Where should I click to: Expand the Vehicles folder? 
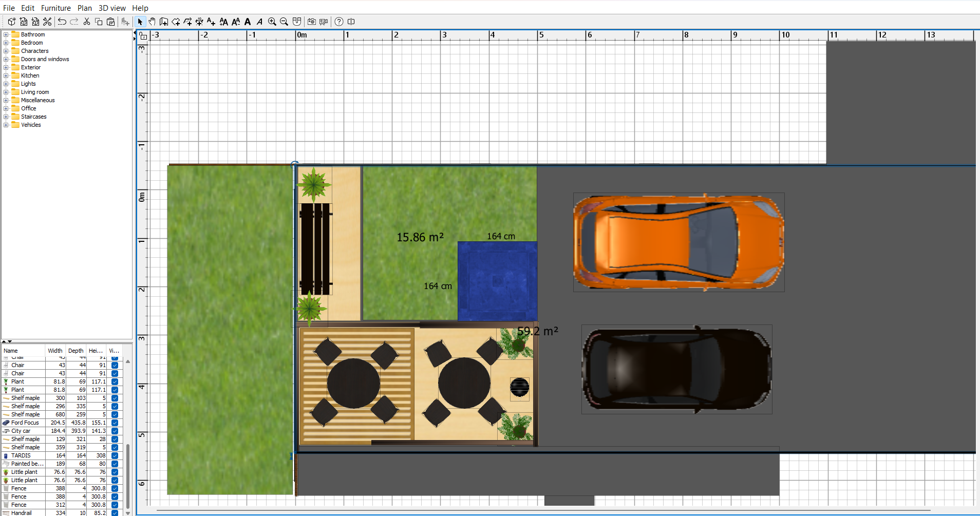6,125
